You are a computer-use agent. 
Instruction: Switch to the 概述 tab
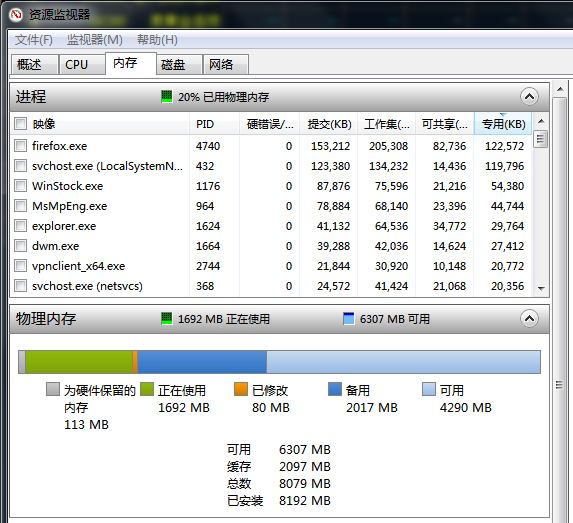pos(34,65)
